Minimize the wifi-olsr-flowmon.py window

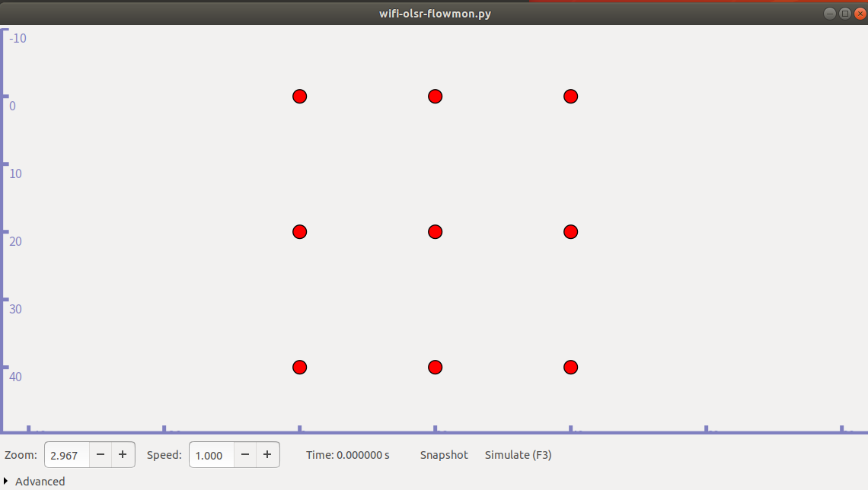[829, 13]
